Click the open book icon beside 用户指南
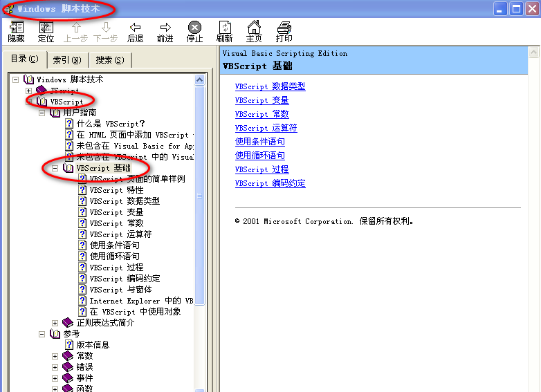This screenshot has height=392, width=541. pos(55,113)
